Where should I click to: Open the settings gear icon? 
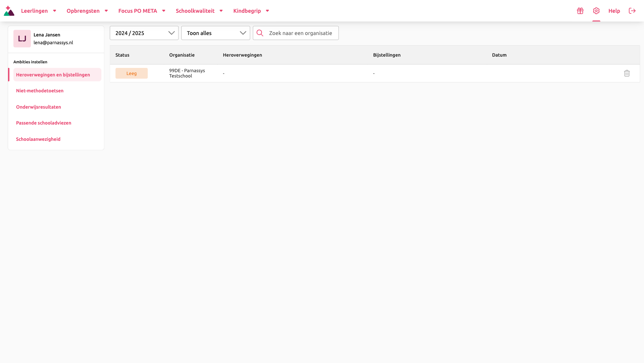click(596, 11)
